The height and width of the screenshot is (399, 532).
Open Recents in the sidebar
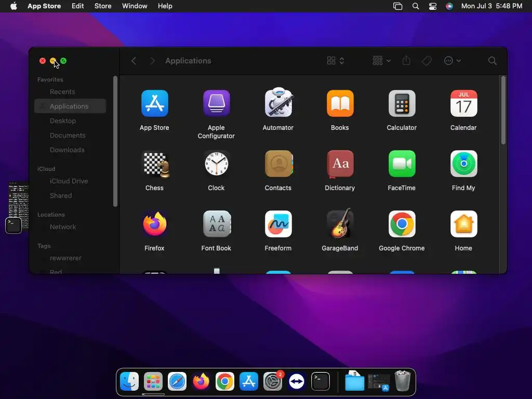70,91
